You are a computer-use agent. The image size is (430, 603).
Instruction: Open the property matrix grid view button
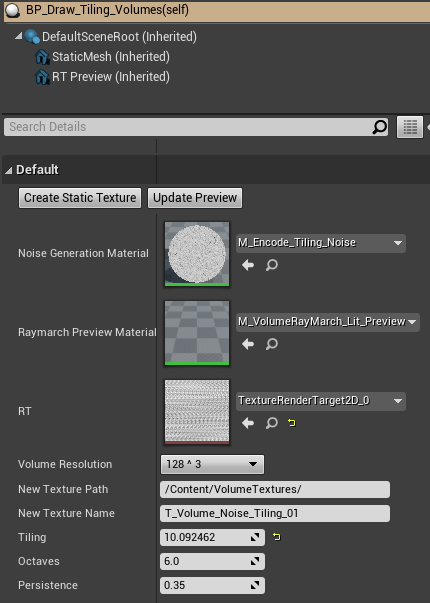point(410,127)
